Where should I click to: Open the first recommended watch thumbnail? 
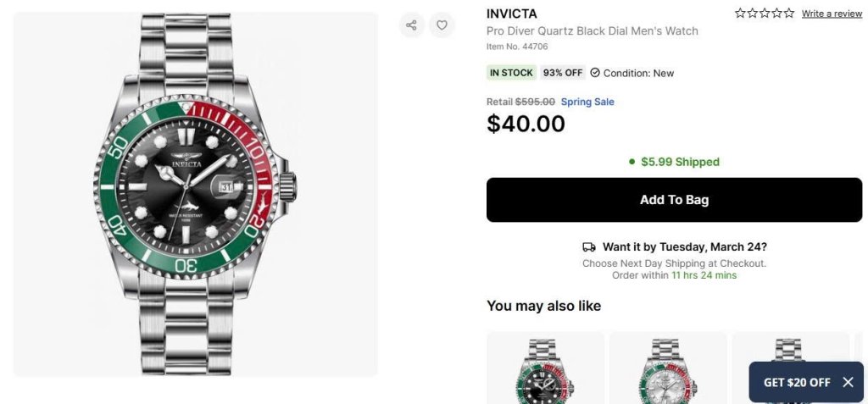(545, 368)
